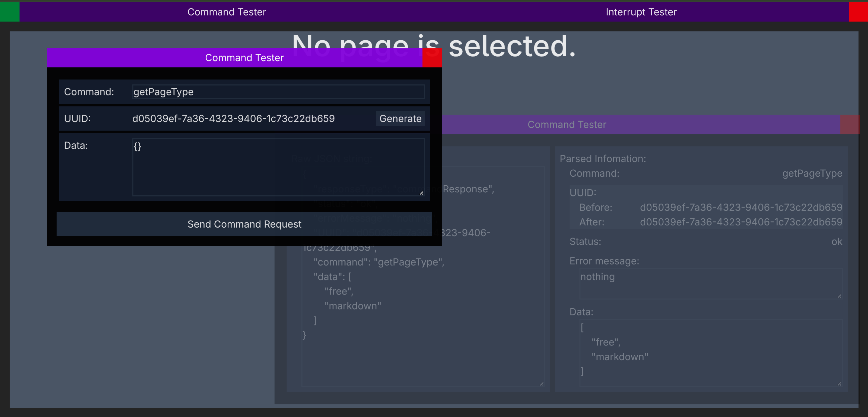Switch to the Interrupt Tester tab
The height and width of the screenshot is (417, 868).
click(641, 12)
